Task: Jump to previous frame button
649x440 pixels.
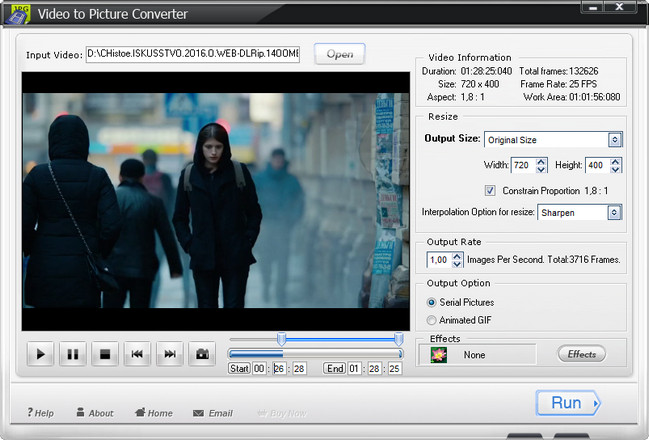Action: click(137, 353)
